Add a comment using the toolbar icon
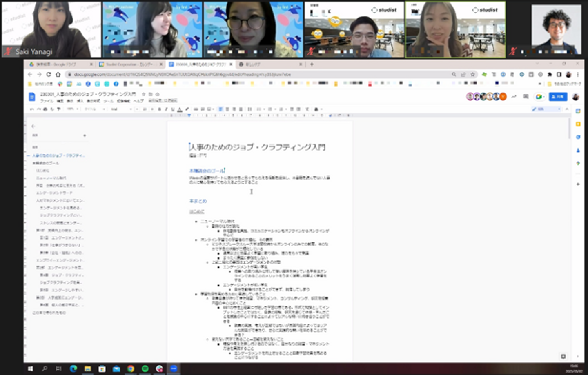588x375 pixels. (203, 109)
